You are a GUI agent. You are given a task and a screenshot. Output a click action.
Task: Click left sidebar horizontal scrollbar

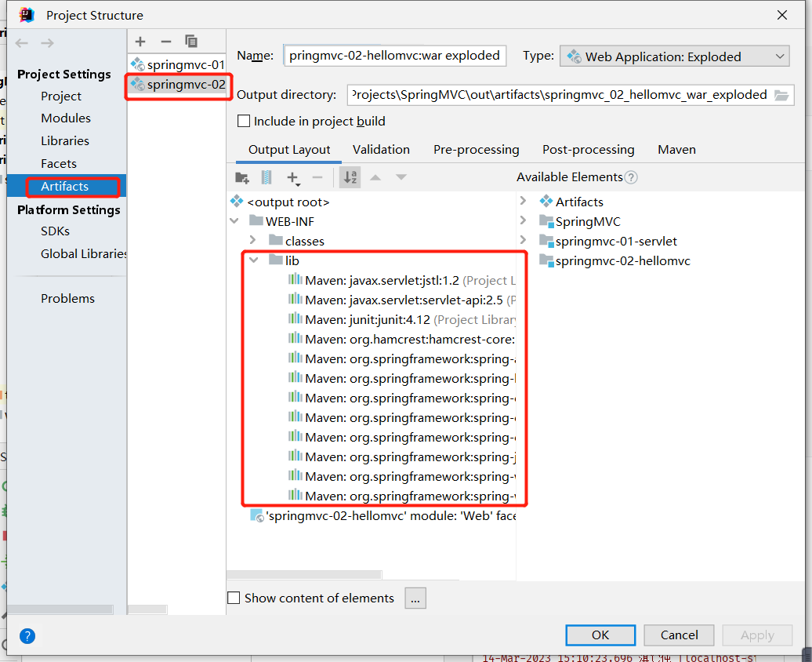(60, 609)
